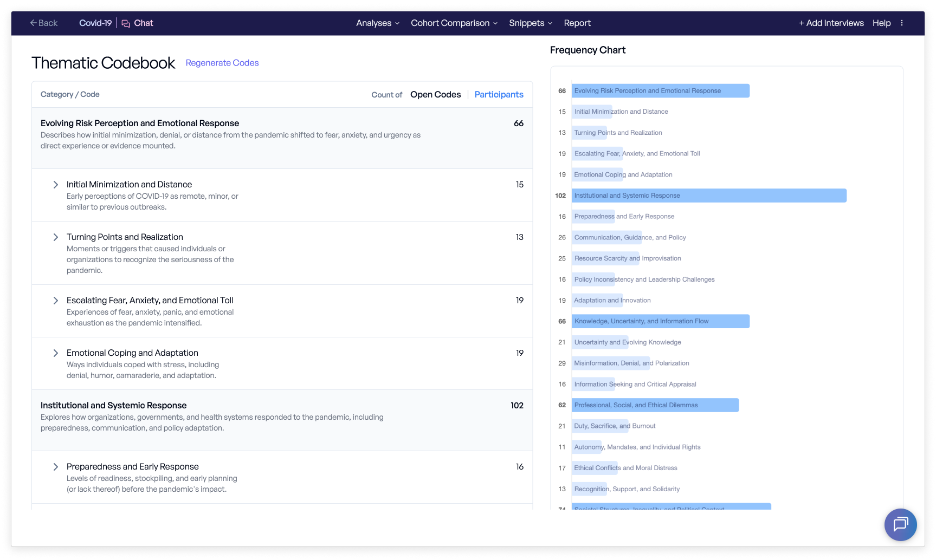This screenshot has width=936, height=560.
Task: Expand the Initial Minimization and Distance code
Action: 55,185
